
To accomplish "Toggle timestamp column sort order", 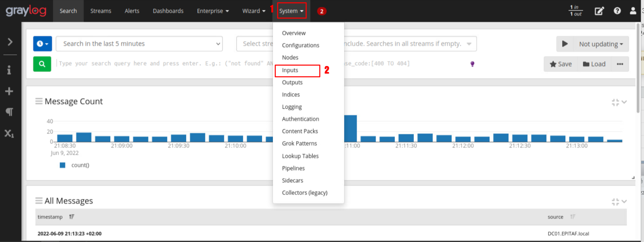I will [x=71, y=217].
